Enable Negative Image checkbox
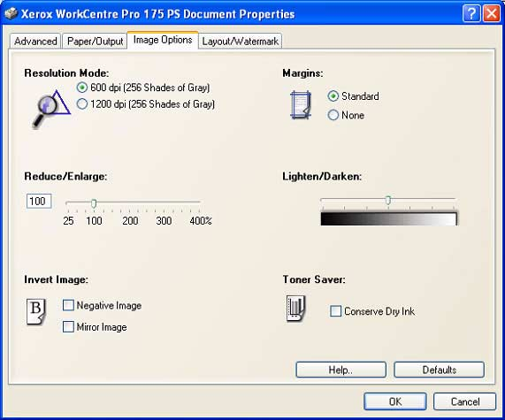 click(68, 305)
